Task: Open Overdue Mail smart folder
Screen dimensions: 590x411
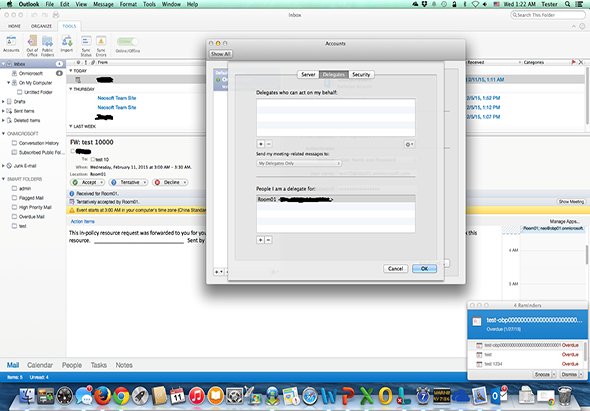Action: [32, 216]
